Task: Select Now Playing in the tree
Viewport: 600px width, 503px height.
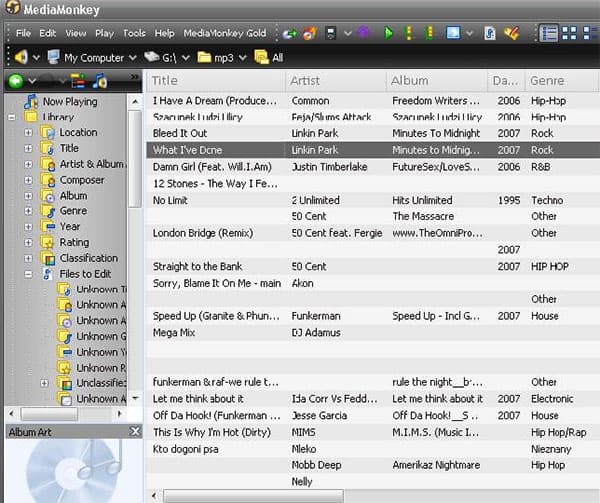Action: pos(70,101)
